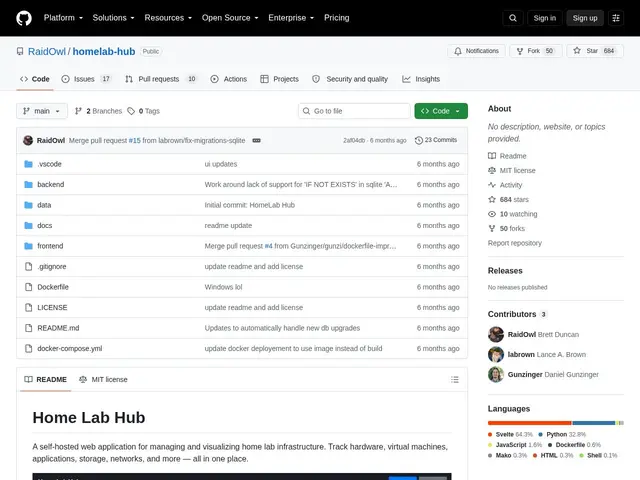View the 23 Commits history
Viewport: 640px width, 480px height.
point(436,140)
